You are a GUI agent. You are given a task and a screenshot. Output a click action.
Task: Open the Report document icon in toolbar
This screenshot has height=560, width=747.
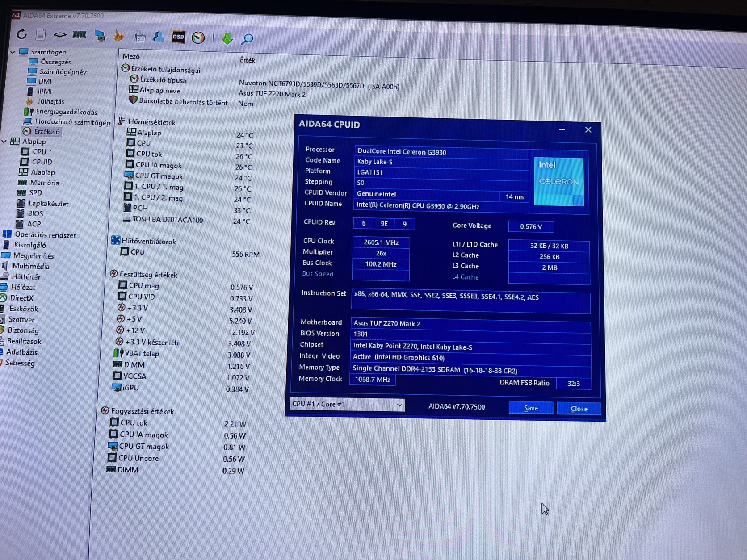click(x=41, y=34)
